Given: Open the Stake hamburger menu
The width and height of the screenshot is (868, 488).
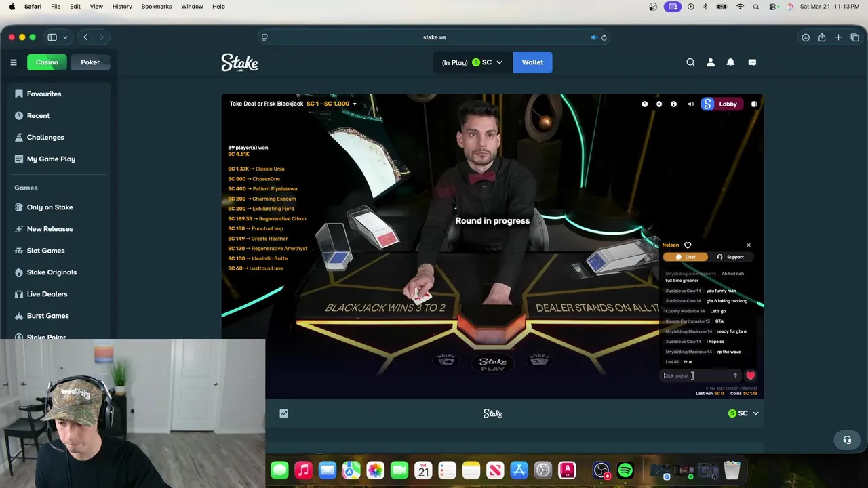Looking at the screenshot, I should coord(13,62).
